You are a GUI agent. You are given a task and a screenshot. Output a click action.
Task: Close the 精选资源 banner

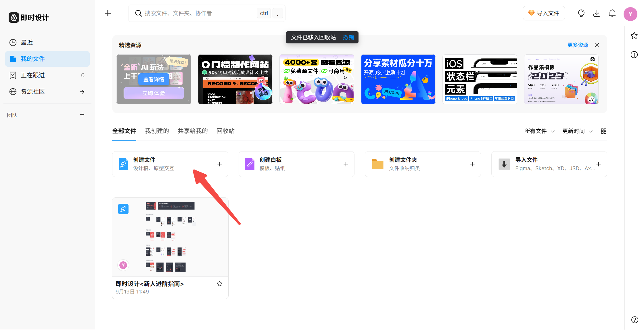coord(597,45)
